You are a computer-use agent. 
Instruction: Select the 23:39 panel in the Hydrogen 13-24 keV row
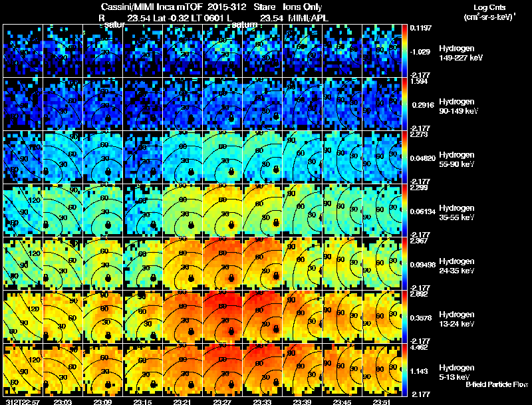302,317
